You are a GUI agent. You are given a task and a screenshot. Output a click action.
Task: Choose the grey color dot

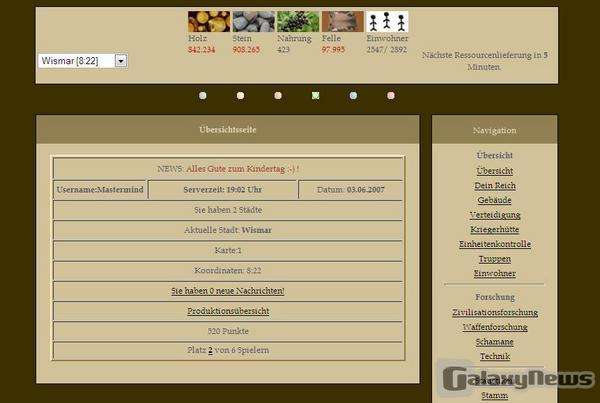(202, 95)
